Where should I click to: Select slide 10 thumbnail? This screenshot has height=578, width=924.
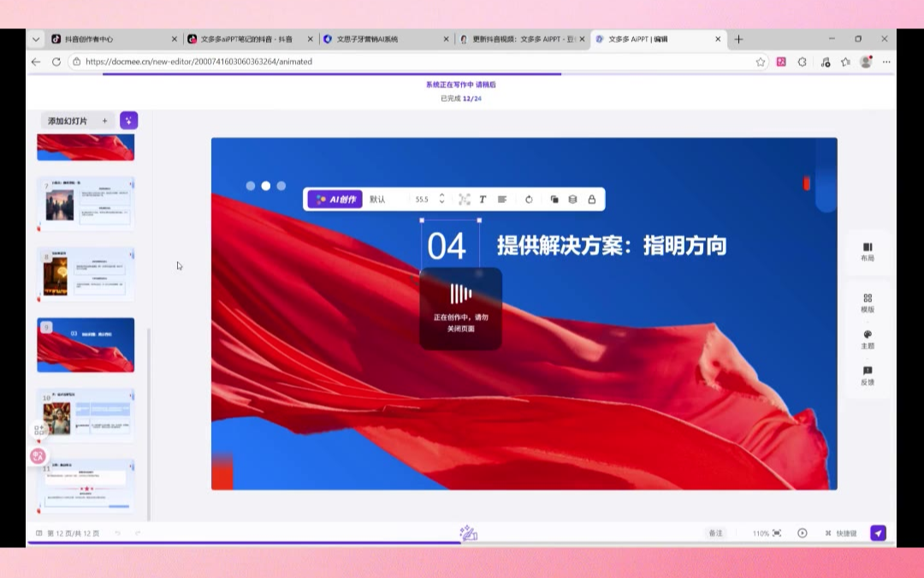86,415
